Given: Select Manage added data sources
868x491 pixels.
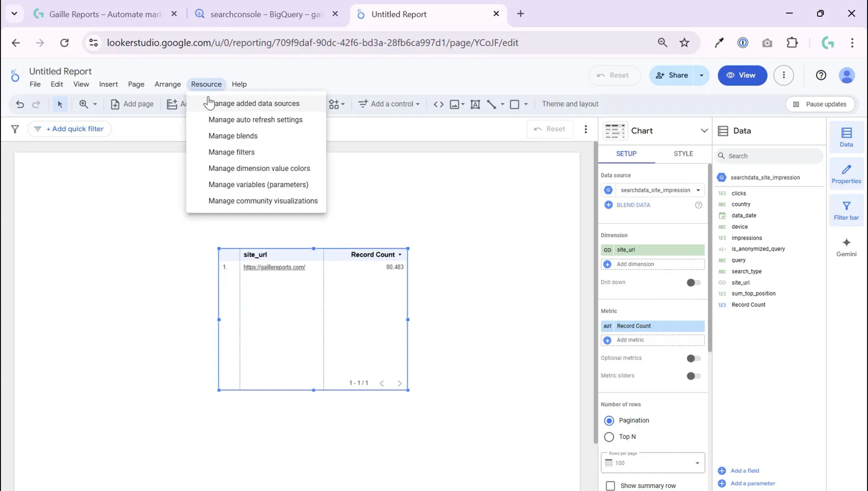Looking at the screenshot, I should click(x=256, y=104).
